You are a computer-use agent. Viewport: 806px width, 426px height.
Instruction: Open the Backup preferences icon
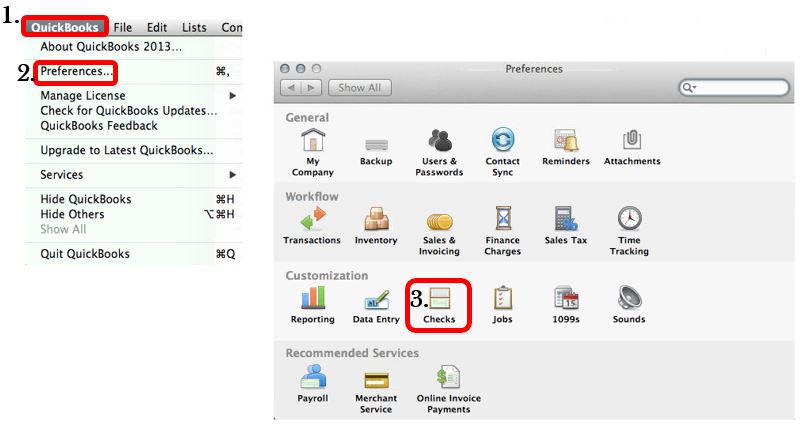376,143
